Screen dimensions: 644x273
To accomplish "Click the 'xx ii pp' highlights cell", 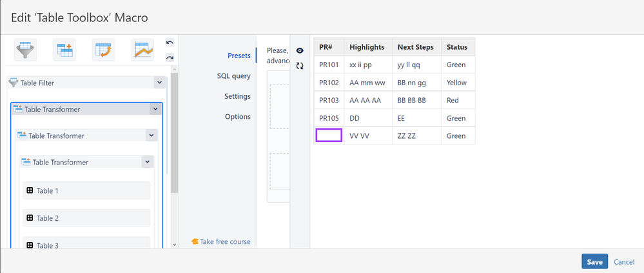I will pos(368,65).
